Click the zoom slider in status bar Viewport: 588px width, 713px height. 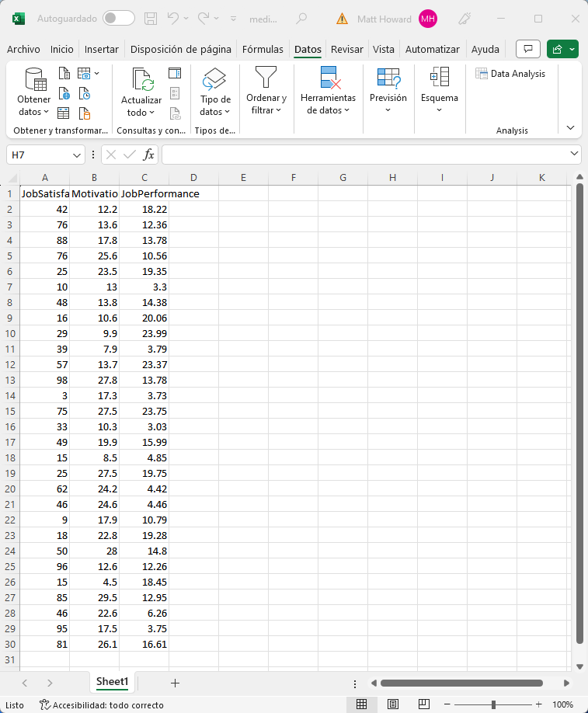[493, 704]
